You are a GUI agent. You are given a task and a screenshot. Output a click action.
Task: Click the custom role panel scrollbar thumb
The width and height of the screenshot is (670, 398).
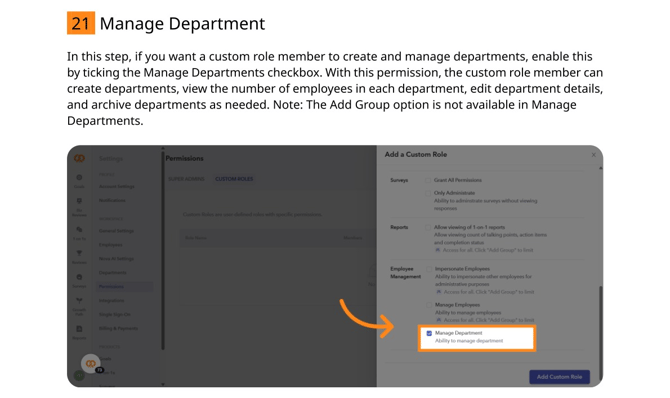click(600, 333)
